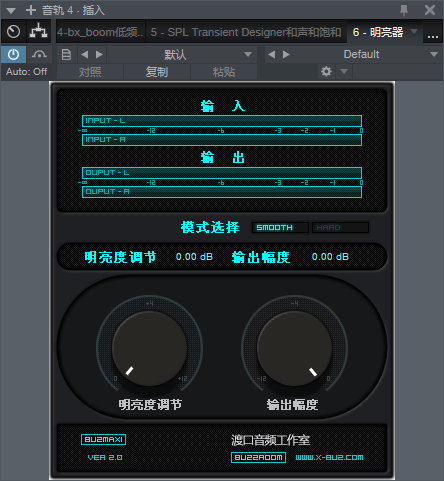
Task: Open the sidechain routing icon
Action: point(38,32)
